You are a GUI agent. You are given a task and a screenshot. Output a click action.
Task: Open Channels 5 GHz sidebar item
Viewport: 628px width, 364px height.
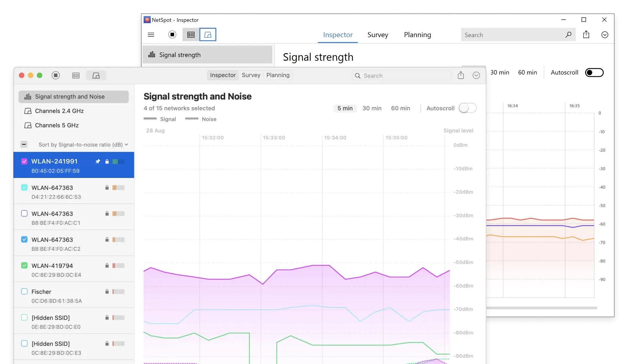[x=73, y=125]
